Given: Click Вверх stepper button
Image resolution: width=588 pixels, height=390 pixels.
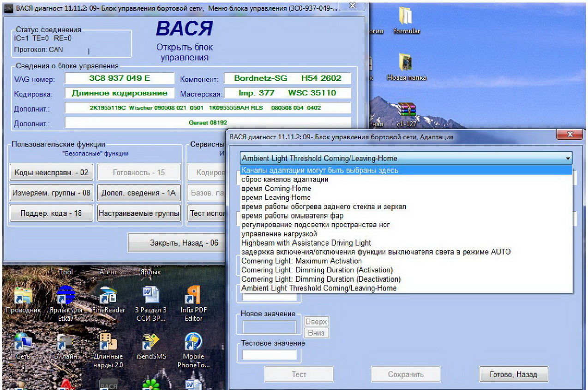Looking at the screenshot, I should [316, 322].
